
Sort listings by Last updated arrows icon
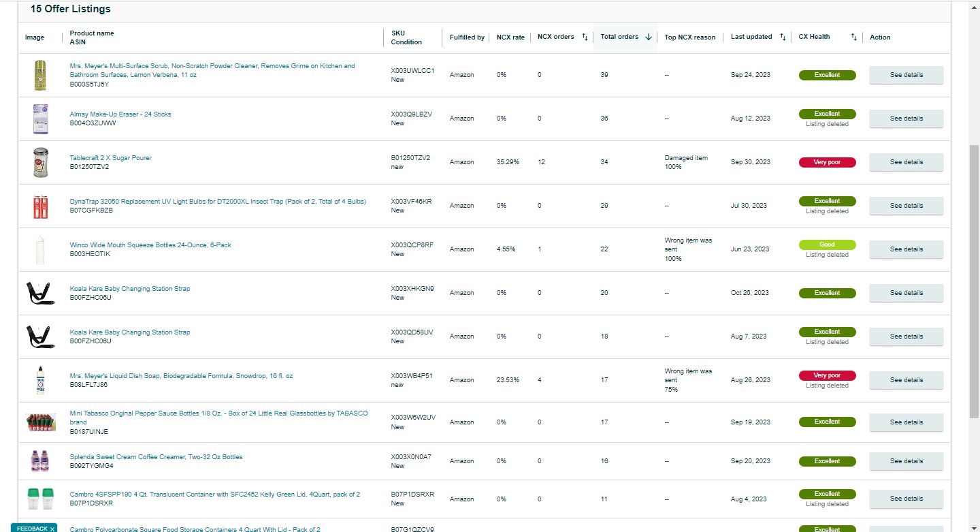click(x=783, y=37)
